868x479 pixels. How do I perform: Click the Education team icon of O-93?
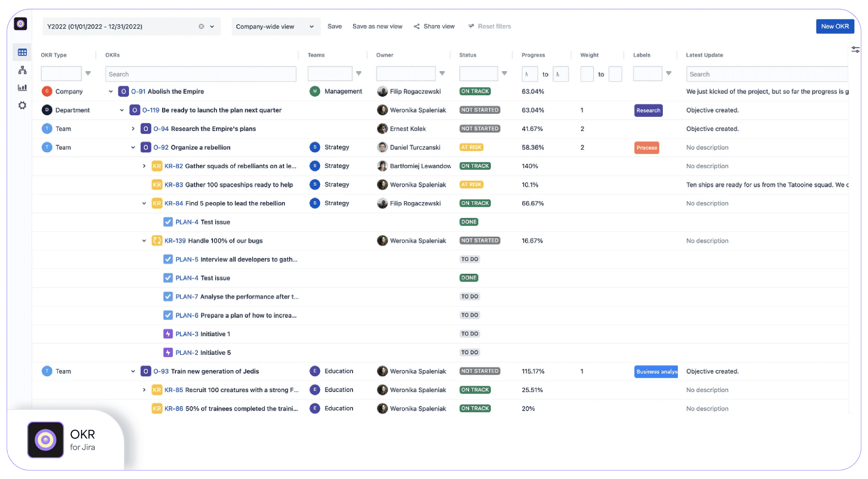click(315, 371)
